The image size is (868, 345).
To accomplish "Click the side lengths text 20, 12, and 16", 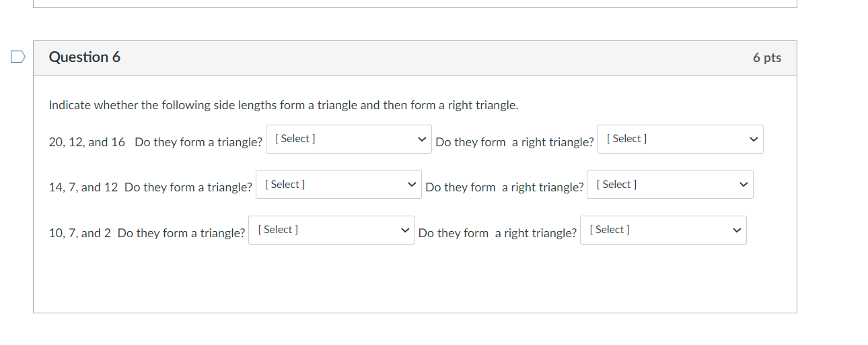I will (87, 142).
